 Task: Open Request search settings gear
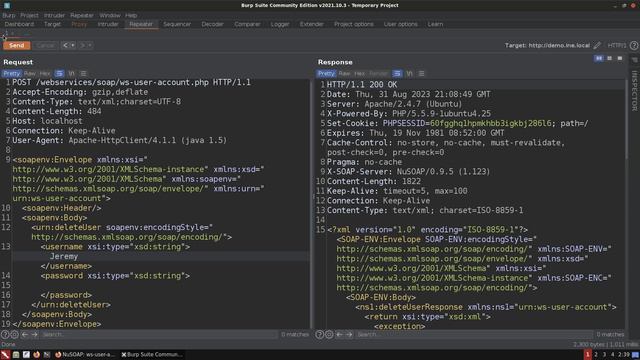pos(14,335)
